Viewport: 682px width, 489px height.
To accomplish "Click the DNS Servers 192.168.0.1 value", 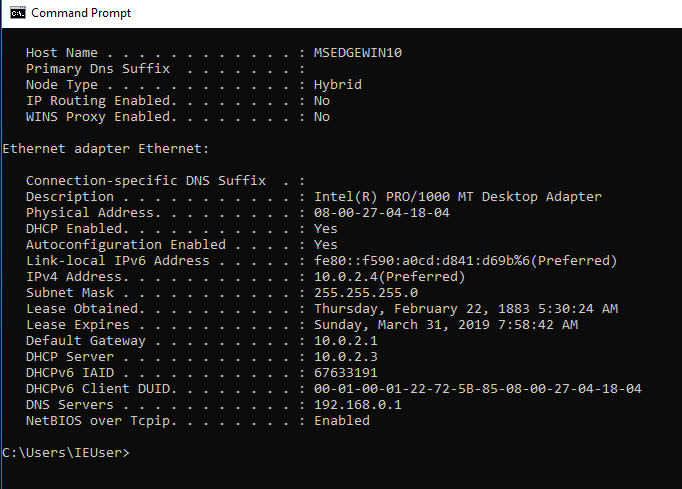I will pyautogui.click(x=358, y=405).
